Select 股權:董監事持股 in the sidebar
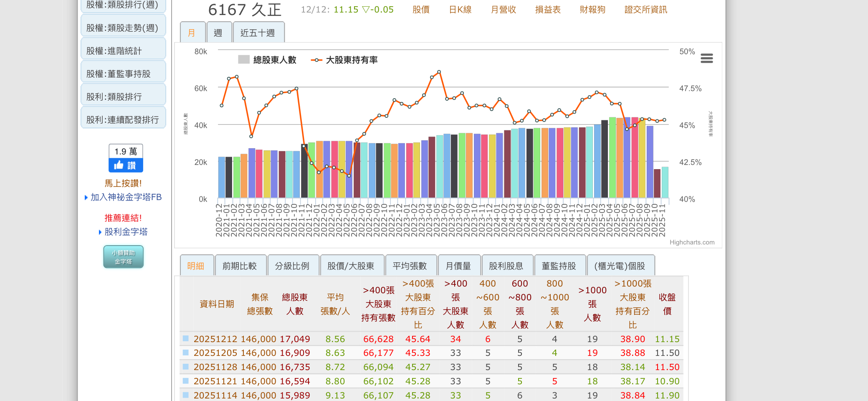 click(x=119, y=74)
